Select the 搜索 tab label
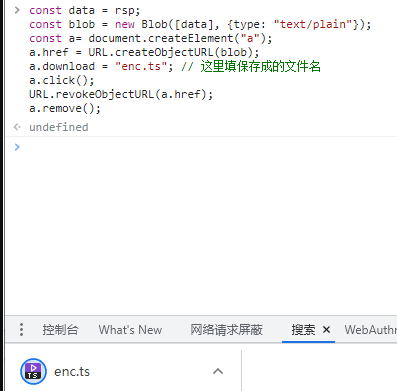Viewport: 397px width, 391px height. point(303,330)
